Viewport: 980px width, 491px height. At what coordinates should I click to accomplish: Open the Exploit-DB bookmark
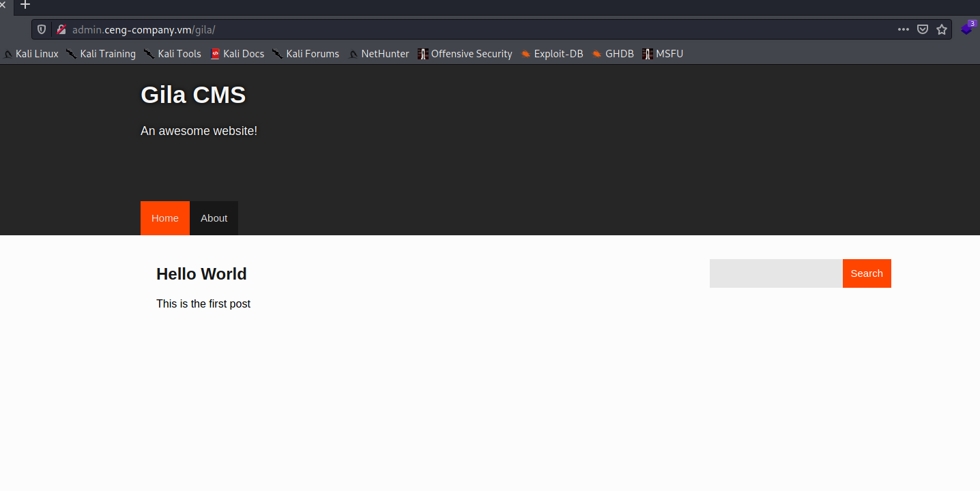[x=552, y=54]
